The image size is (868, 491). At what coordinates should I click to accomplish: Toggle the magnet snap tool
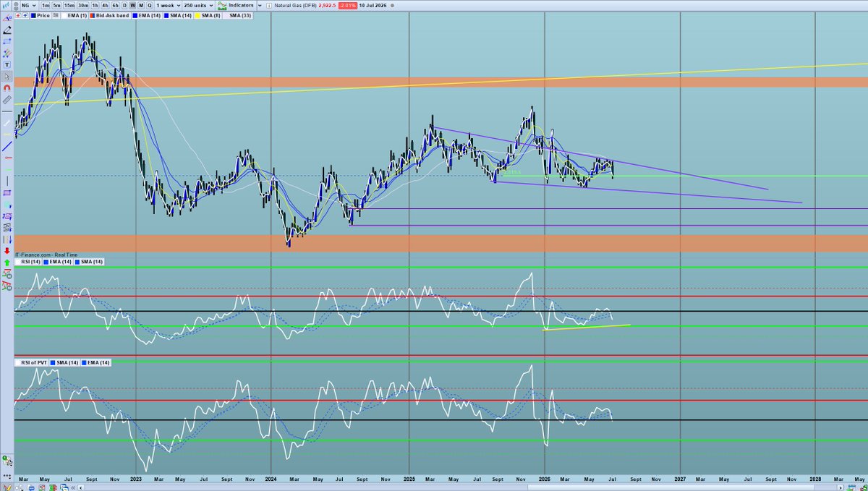tap(7, 87)
